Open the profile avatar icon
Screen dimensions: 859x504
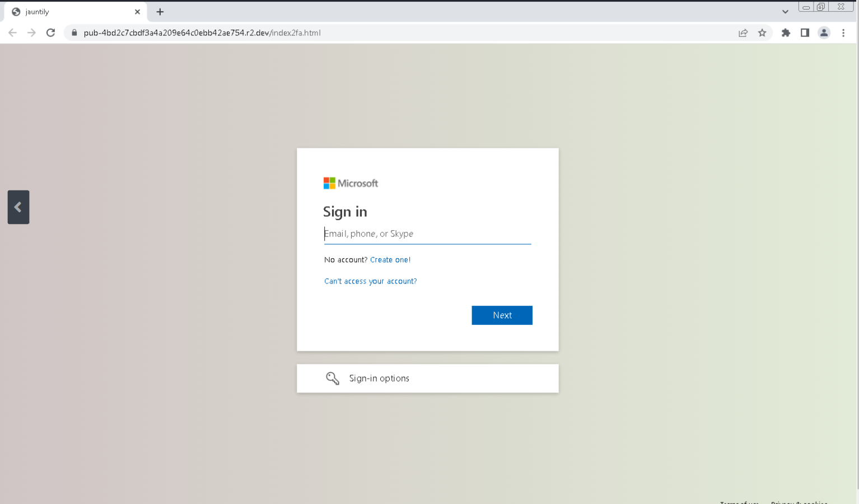pos(824,32)
